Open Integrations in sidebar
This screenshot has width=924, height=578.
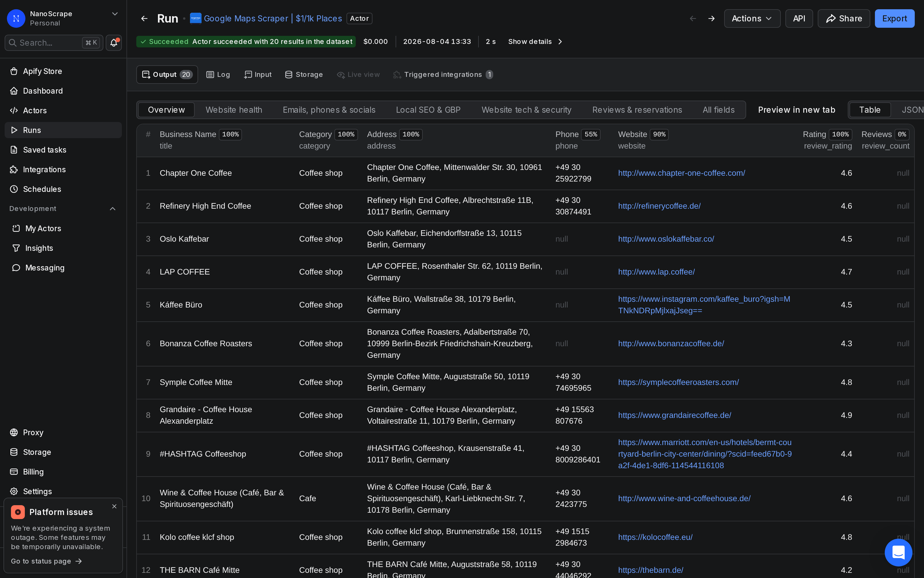(x=63, y=169)
